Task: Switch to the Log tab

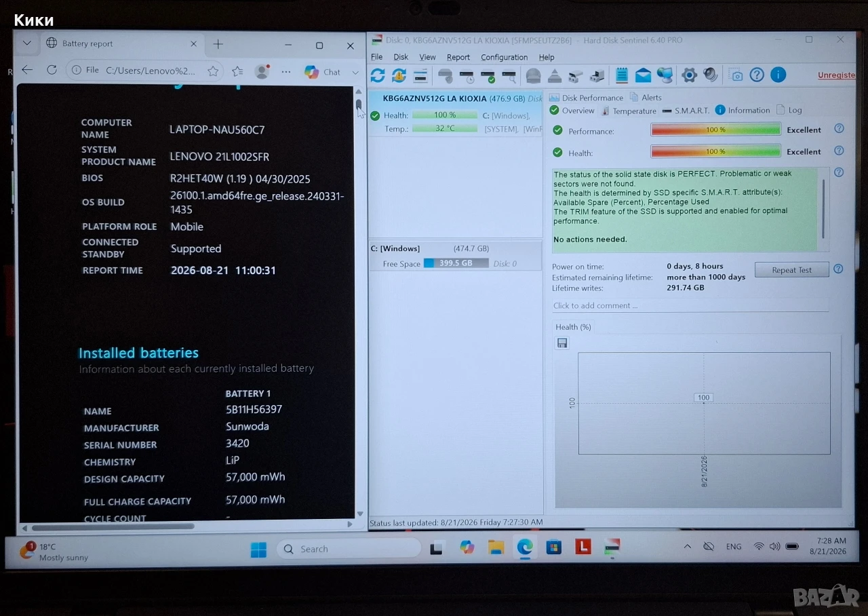Action: click(789, 110)
